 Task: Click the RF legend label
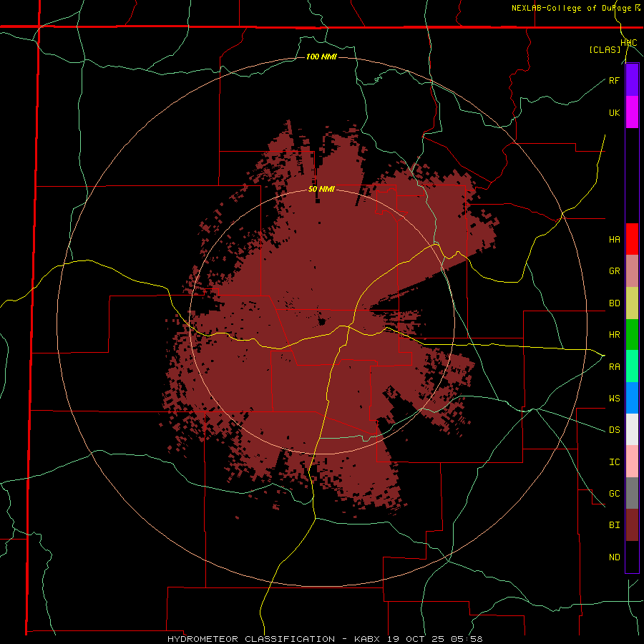point(614,80)
